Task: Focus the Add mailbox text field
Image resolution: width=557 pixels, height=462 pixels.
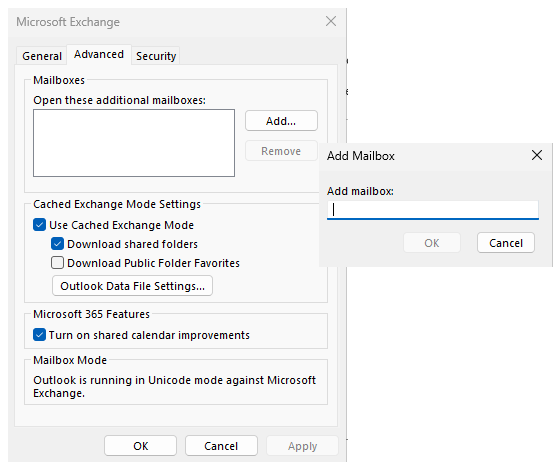Action: (433, 210)
